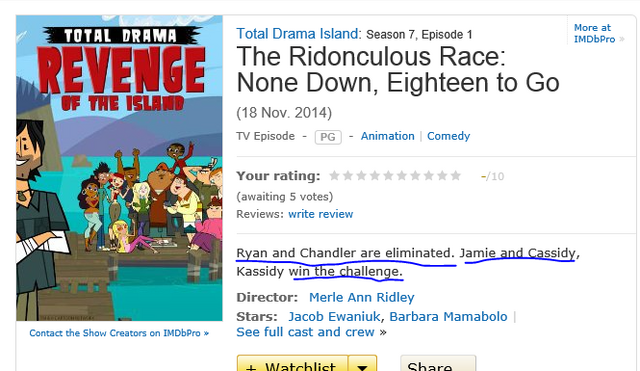Rate the episode eight stars
Viewport: 640px width, 371px height.
coord(429,176)
